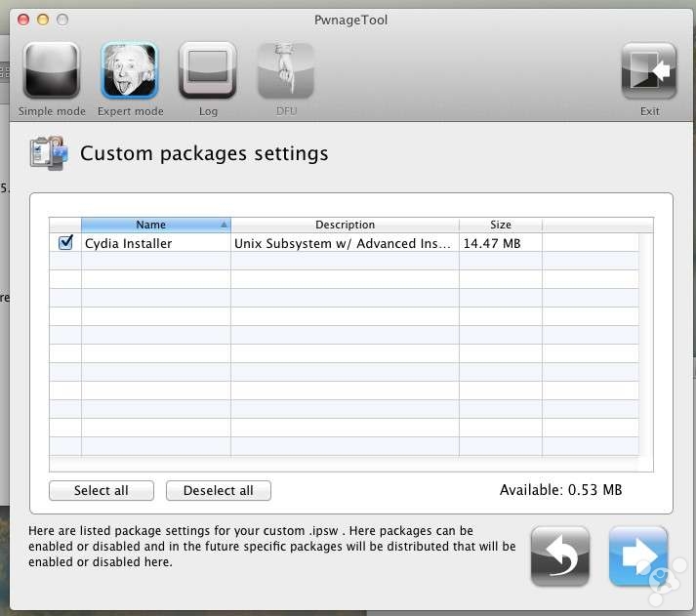The width and height of the screenshot is (696, 616).
Task: Select the Cydia Installer row name
Action: (128, 243)
